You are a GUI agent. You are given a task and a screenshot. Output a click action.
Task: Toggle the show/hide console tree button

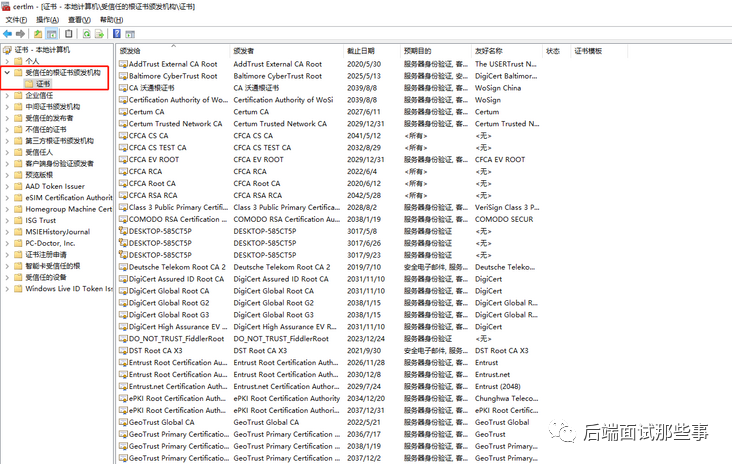click(x=52, y=34)
